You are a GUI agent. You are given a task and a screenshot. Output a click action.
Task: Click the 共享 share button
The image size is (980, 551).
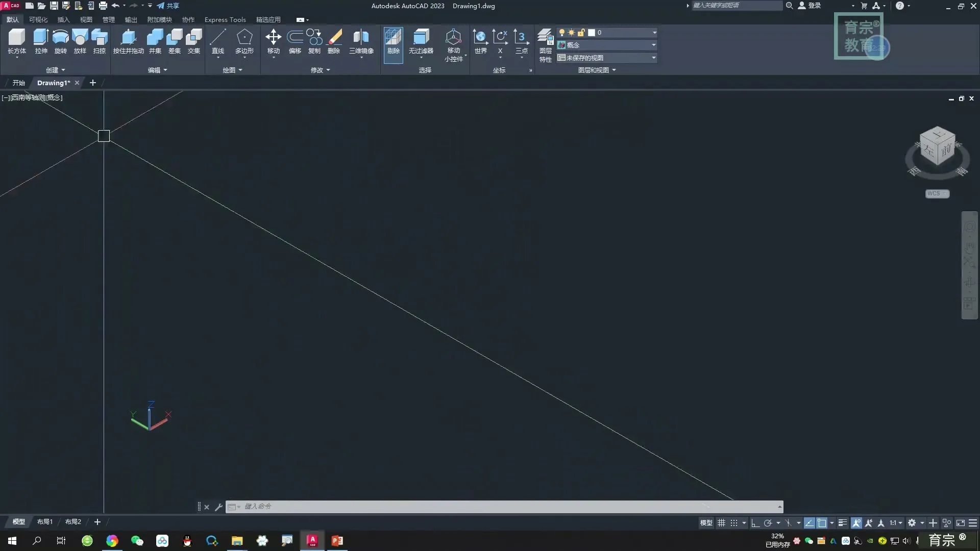pos(168,6)
